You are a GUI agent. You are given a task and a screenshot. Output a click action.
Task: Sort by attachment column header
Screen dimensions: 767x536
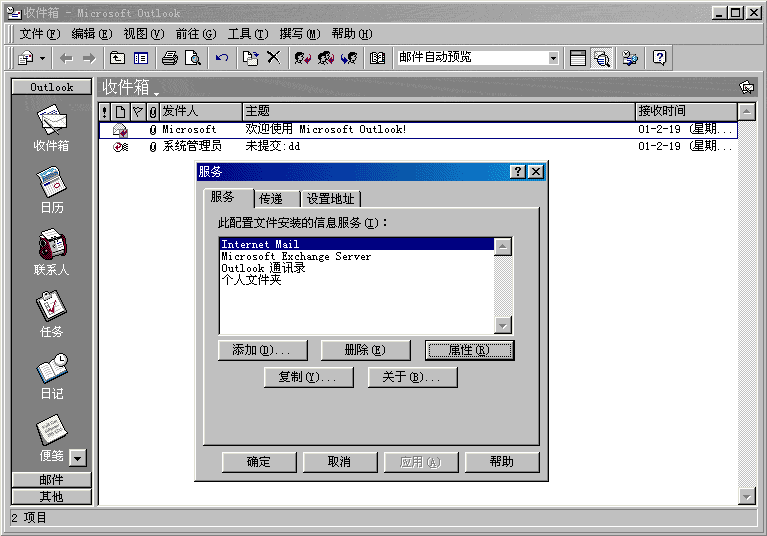point(153,112)
